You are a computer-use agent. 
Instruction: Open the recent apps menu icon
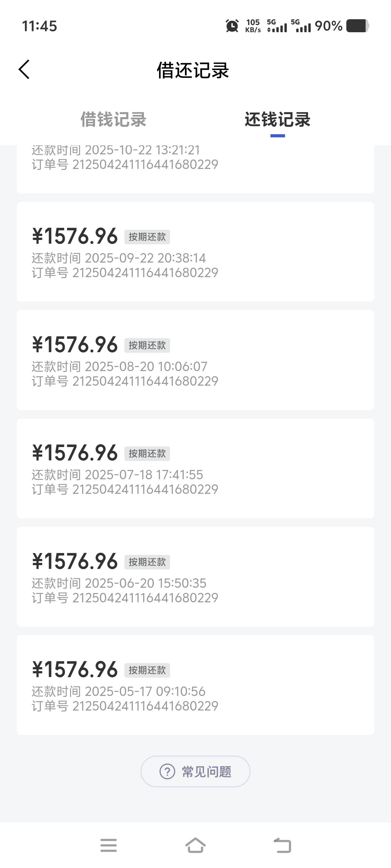coord(109,845)
